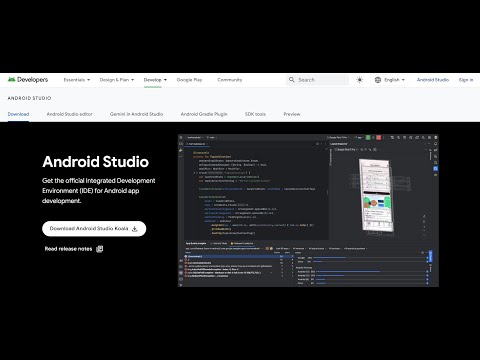
Task: Click the magnifier search icon
Action: coord(292,80)
